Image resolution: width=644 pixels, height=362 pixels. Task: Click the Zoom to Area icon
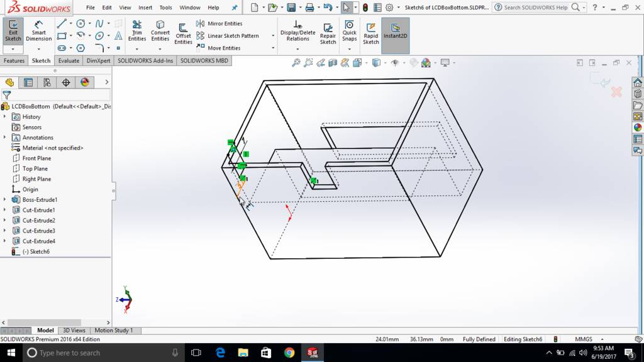308,63
